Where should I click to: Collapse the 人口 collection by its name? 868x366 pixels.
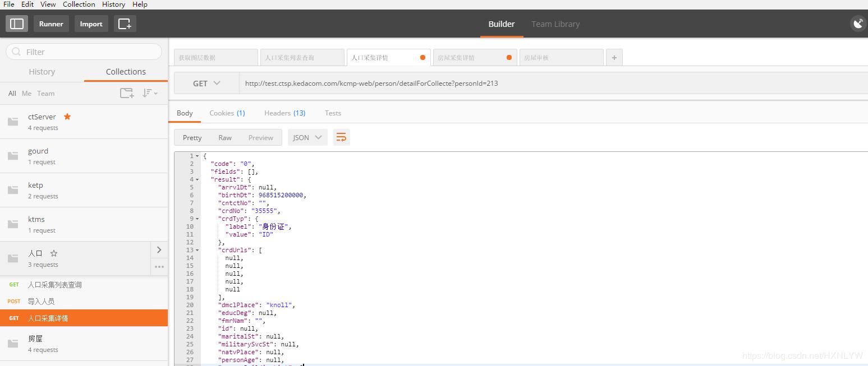(35, 253)
